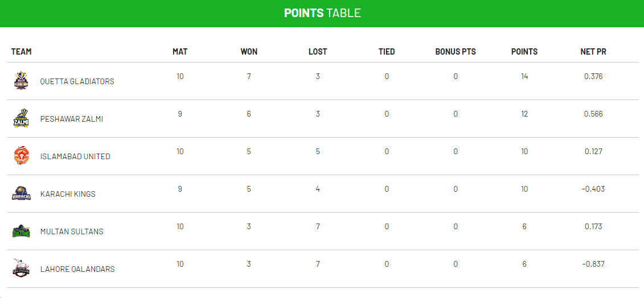Click the LOST column header
This screenshot has width=644, height=298.
(318, 52)
